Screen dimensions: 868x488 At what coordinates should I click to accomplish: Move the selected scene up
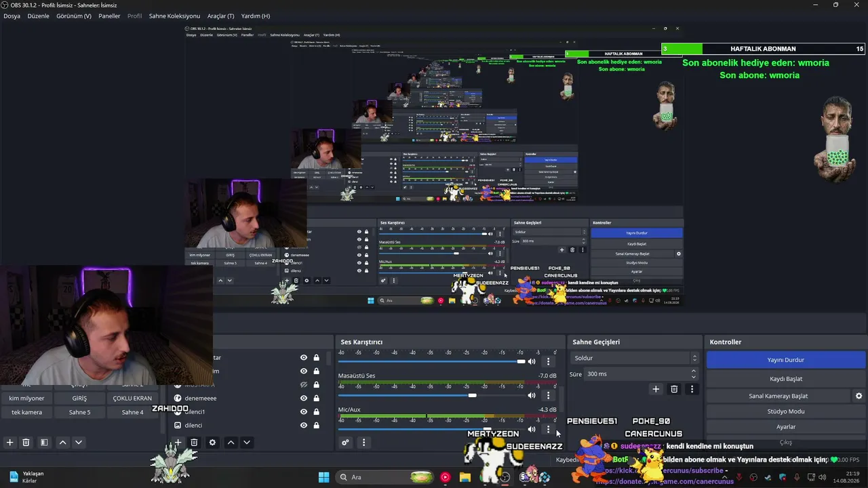[62, 443]
